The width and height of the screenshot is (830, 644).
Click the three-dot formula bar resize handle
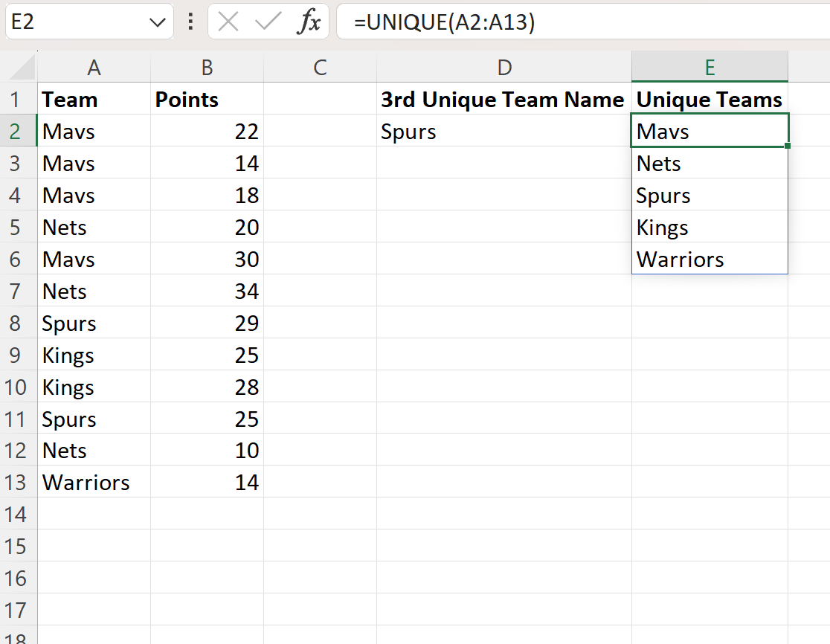pos(190,22)
